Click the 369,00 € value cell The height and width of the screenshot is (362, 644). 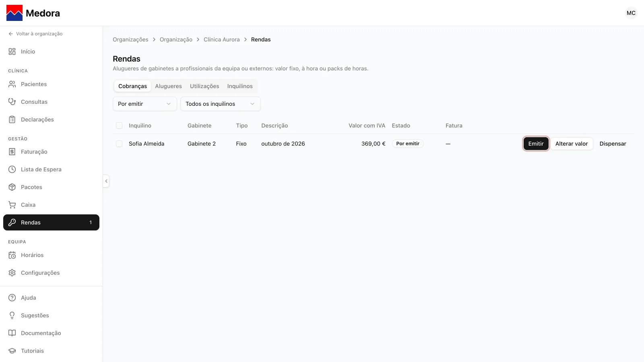373,144
